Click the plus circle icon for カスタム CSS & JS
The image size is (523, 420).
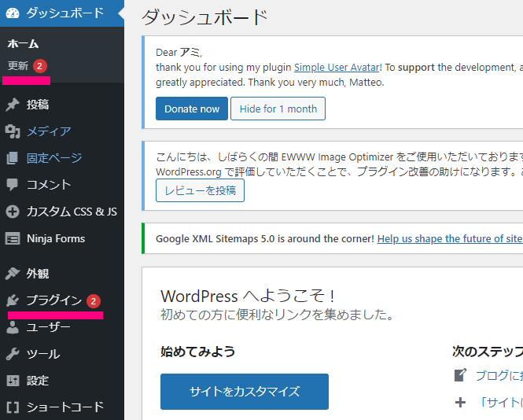[13, 212]
